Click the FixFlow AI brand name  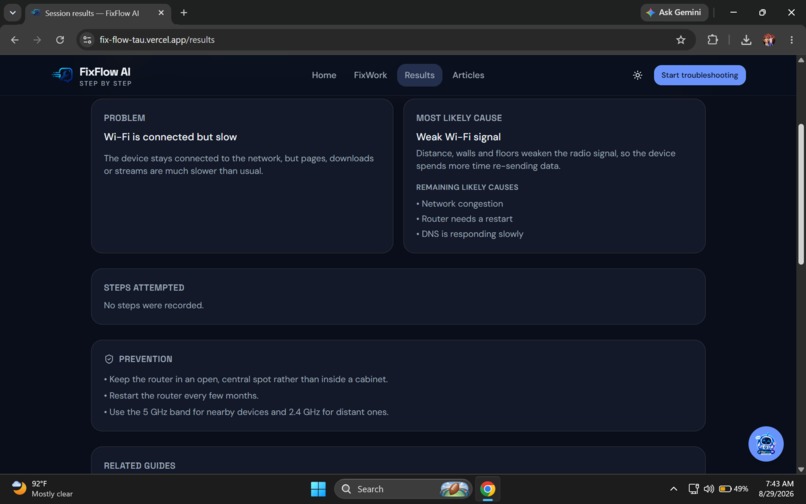(105, 72)
